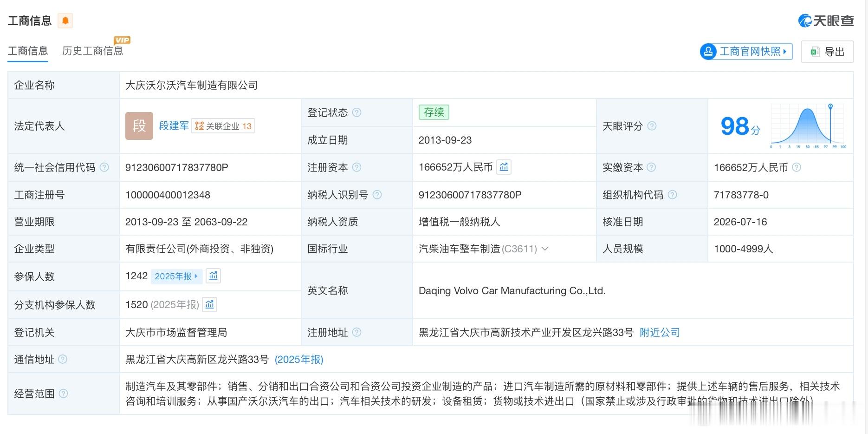Select the taxpayer ID value under 纳税人识别号
The image size is (868, 434).
pyautogui.click(x=470, y=195)
